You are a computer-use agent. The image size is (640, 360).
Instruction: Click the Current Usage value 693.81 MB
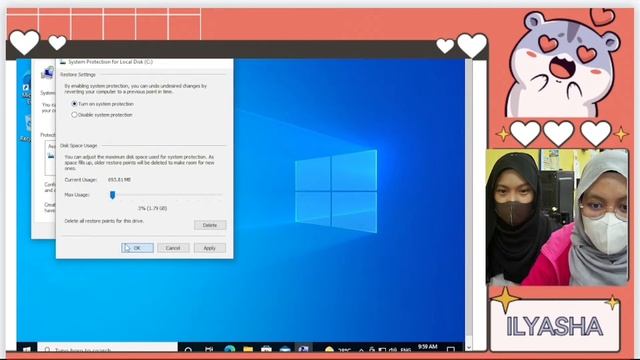pyautogui.click(x=119, y=180)
